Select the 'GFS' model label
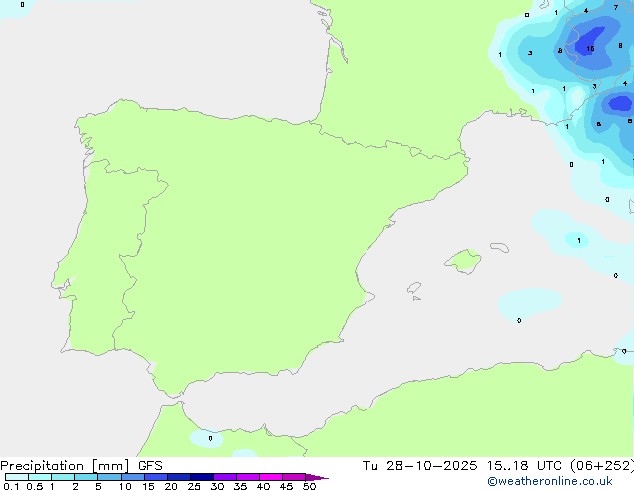The width and height of the screenshot is (634, 490). pos(150,466)
